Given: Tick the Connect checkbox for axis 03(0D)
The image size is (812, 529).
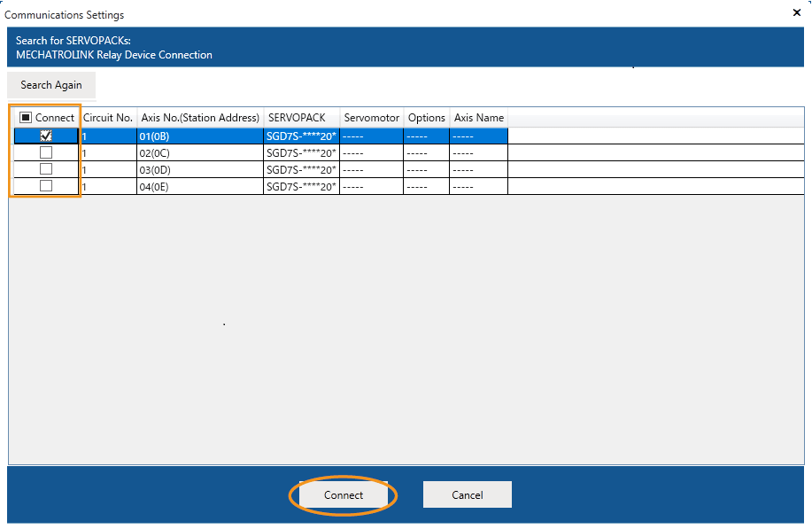Looking at the screenshot, I should (46, 169).
